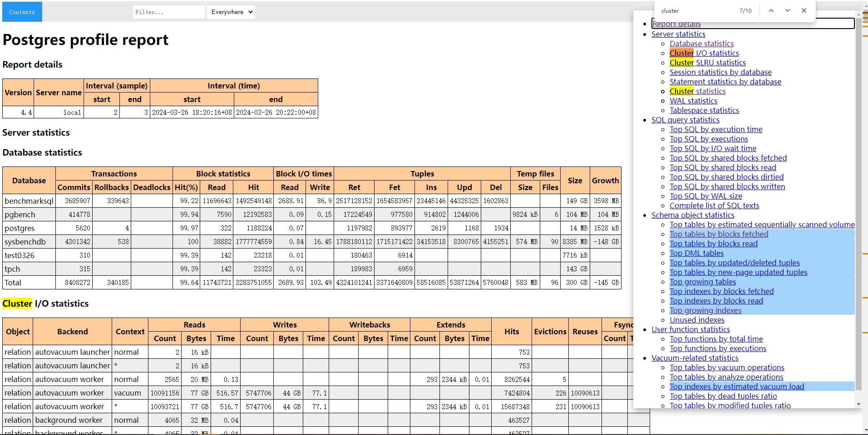Open Top SQL by WAL size
Viewport: 868px width, 435px height.
(706, 196)
